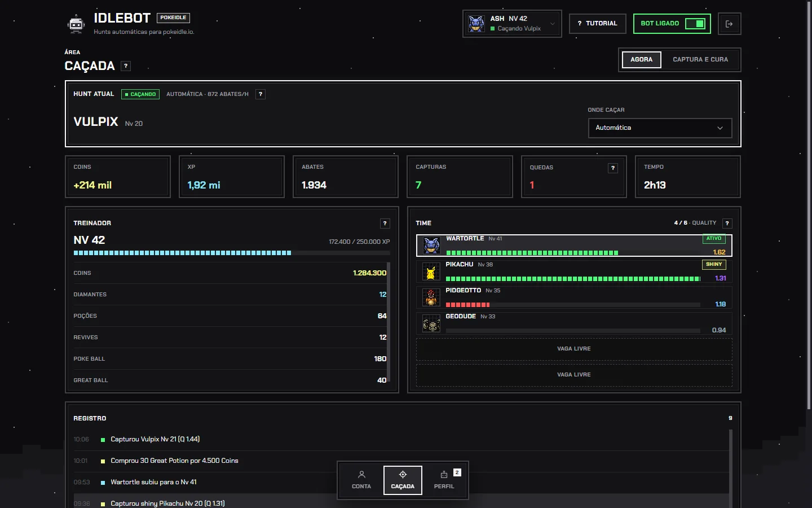812x508 pixels.
Task: Click the Coins +214 mil stat card
Action: coord(118,177)
